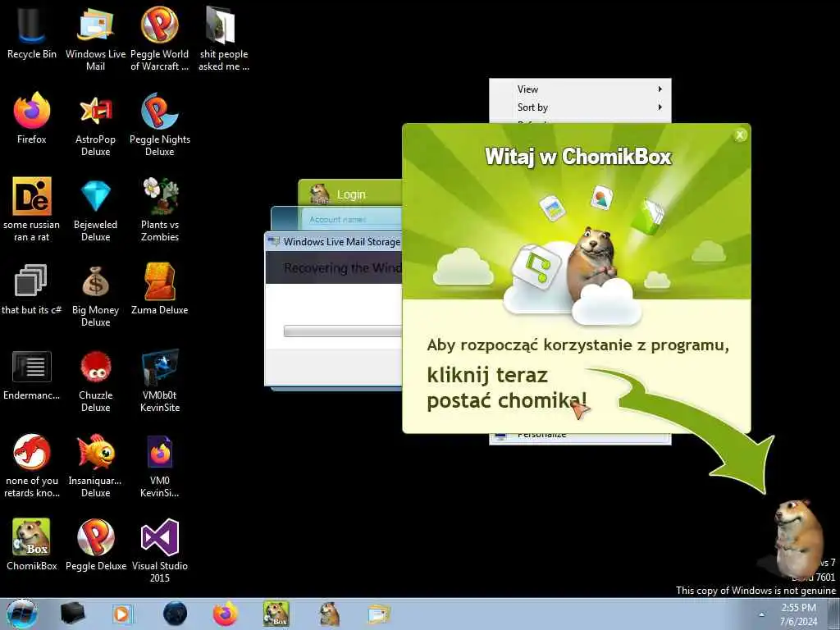Select Visual Studio 2015 desktop icon
Screen dimensions: 840x630
pyautogui.click(x=160, y=550)
